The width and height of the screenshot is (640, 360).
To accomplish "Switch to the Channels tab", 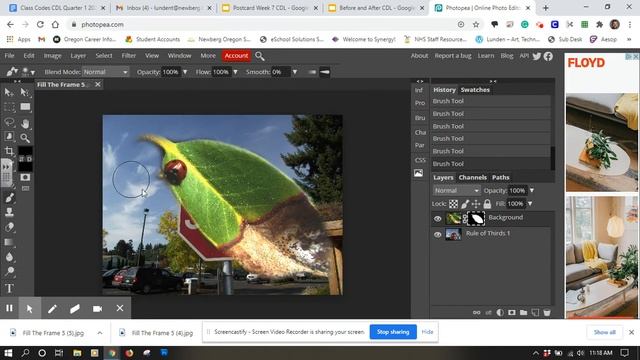I will [x=472, y=178].
